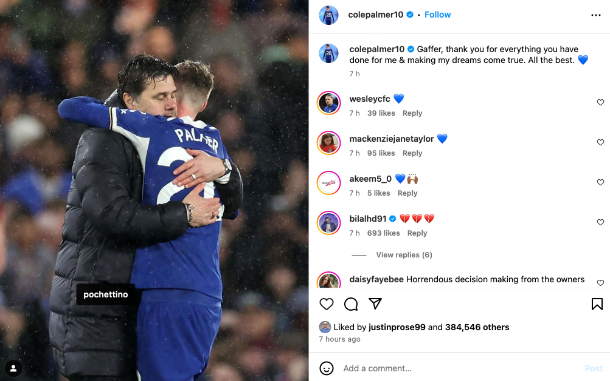Share the post via paper plane icon
Image resolution: width=610 pixels, height=381 pixels.
(375, 304)
